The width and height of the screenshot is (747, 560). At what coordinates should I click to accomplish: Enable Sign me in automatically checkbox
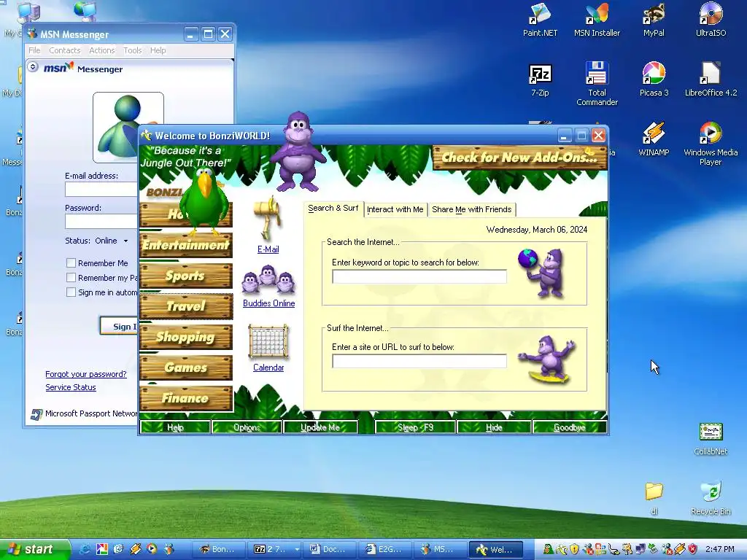(71, 292)
